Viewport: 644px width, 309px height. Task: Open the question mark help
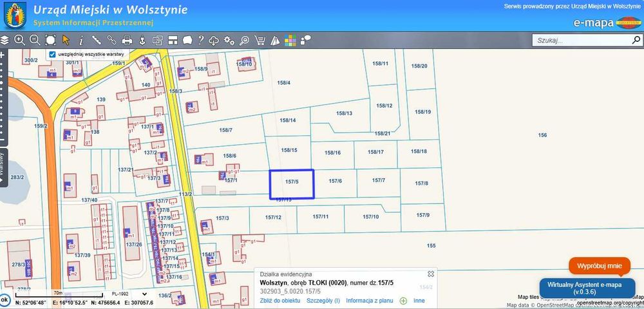[201, 40]
